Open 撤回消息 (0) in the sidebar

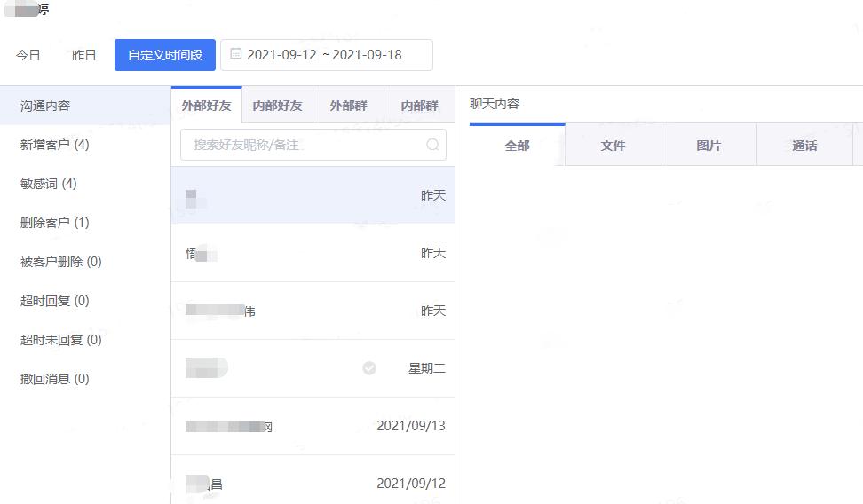[x=54, y=379]
